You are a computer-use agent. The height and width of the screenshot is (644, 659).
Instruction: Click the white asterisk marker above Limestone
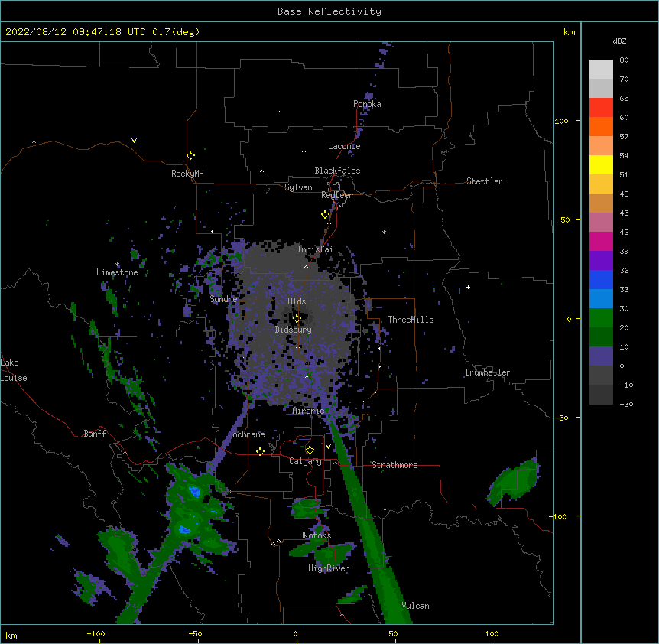pos(118,265)
